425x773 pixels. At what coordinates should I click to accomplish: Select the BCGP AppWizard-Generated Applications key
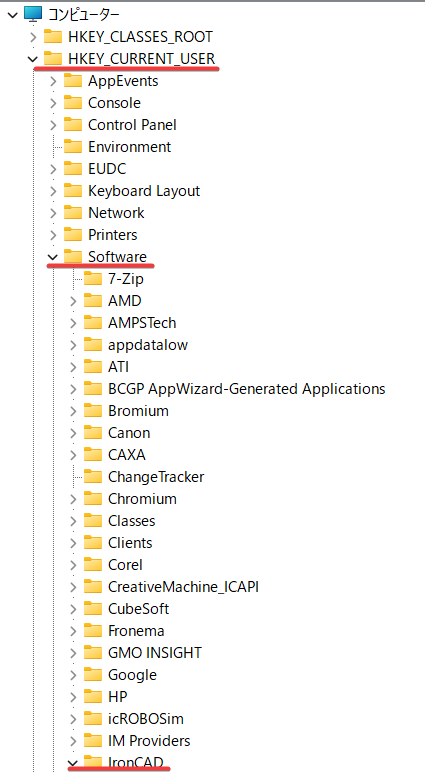(x=247, y=388)
